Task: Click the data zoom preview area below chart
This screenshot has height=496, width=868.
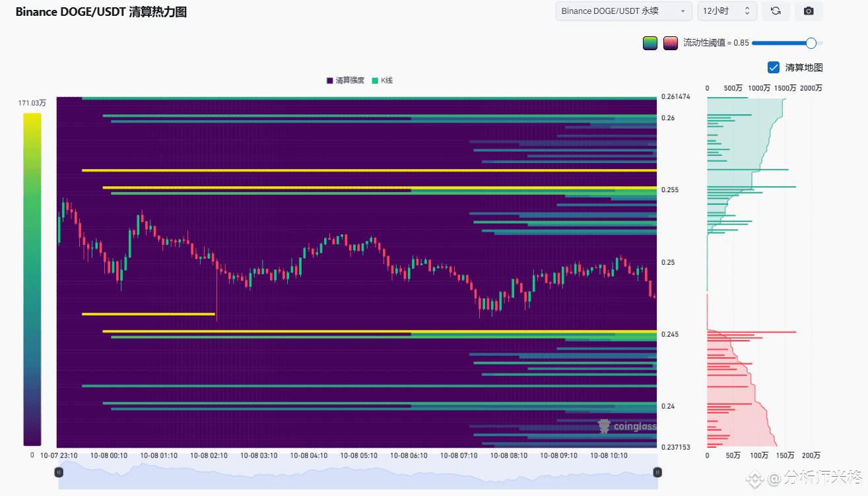Action: pyautogui.click(x=358, y=475)
